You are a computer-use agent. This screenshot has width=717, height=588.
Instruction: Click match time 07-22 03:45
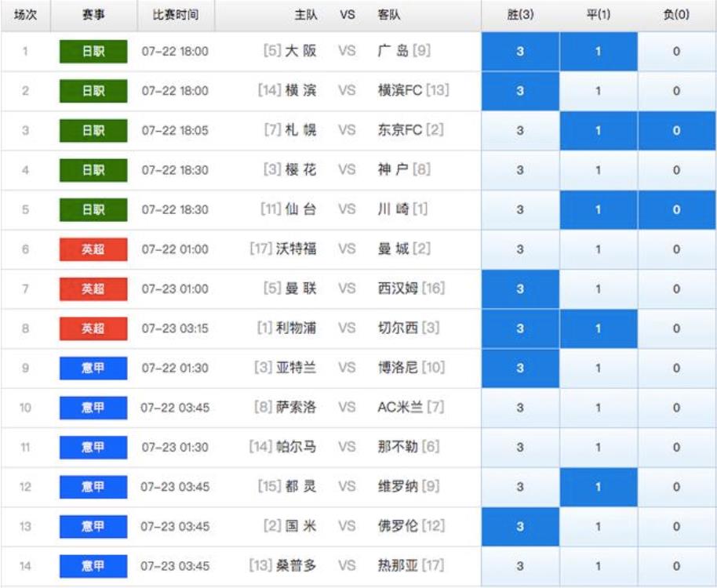(x=175, y=408)
